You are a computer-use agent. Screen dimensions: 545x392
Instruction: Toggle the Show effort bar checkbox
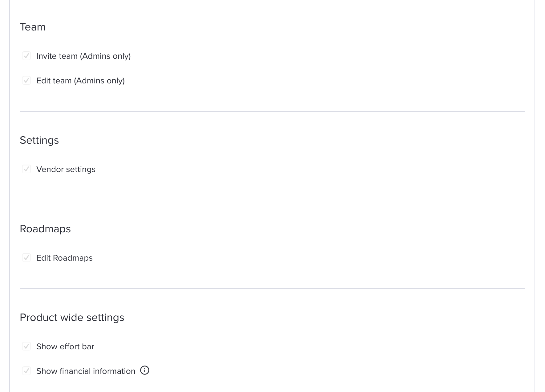(26, 346)
